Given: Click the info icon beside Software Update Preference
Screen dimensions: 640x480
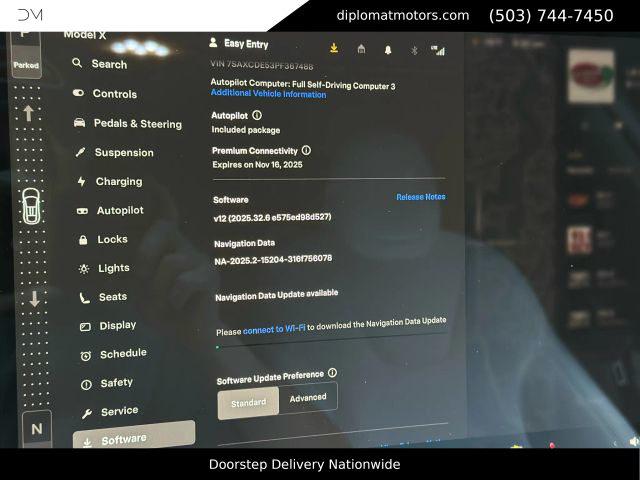Looking at the screenshot, I should 332,373.
